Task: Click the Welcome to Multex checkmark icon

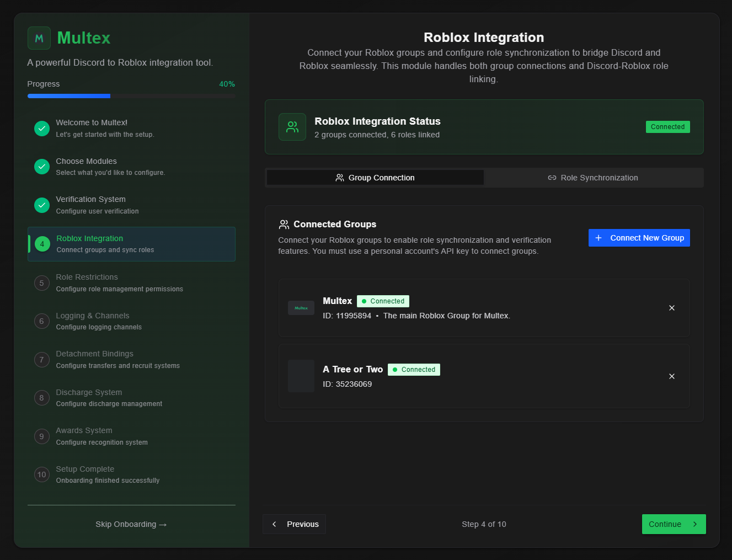Action: coord(42,129)
